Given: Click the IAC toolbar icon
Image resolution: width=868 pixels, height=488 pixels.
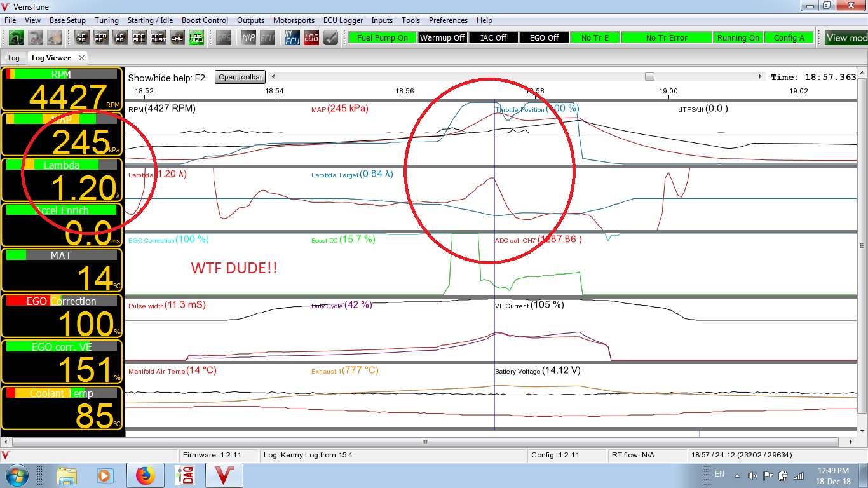Looking at the screenshot, I should coord(177,37).
